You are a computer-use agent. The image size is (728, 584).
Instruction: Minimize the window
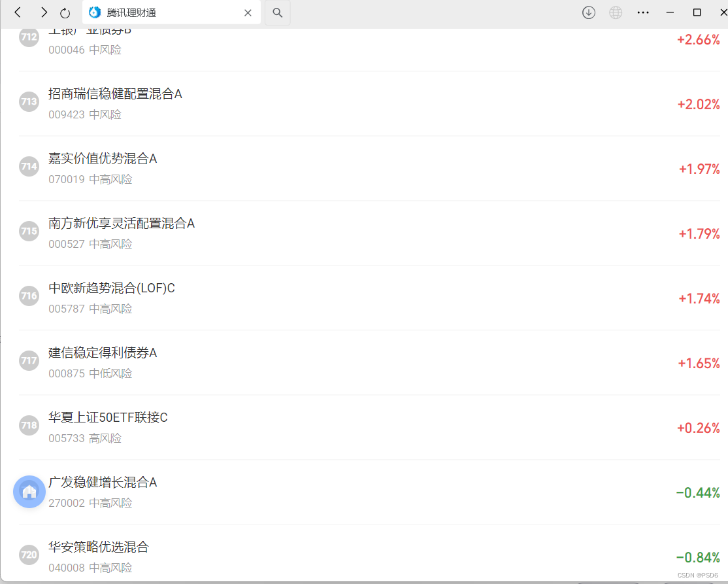click(x=670, y=12)
